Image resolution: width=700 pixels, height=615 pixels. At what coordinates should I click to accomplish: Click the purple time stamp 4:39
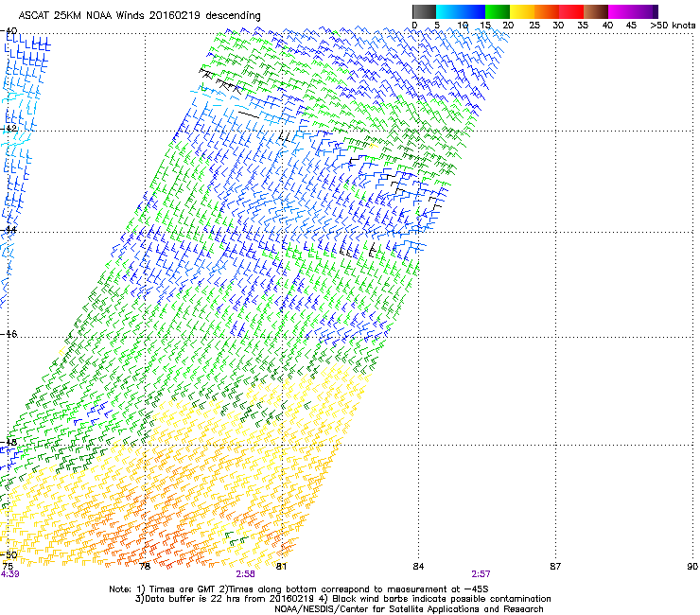point(9,574)
